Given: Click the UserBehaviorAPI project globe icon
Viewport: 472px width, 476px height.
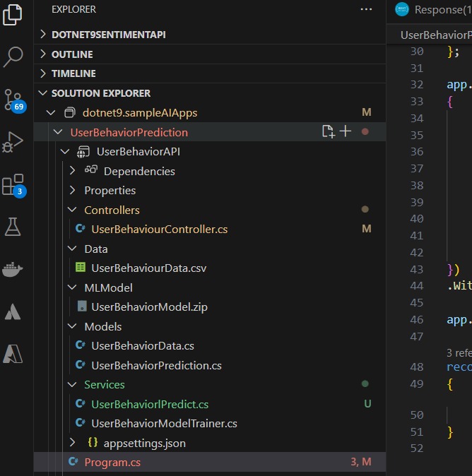Looking at the screenshot, I should (83, 152).
